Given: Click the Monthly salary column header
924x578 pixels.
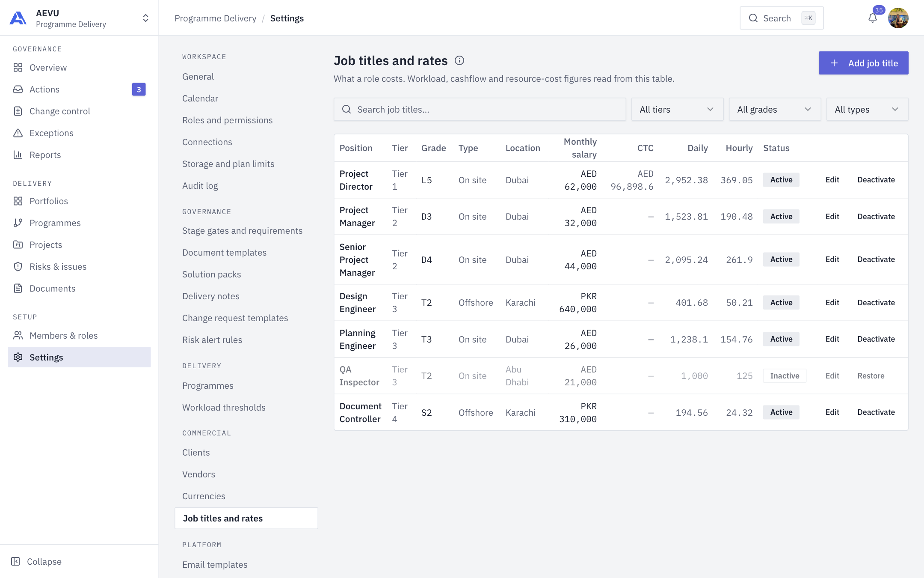Looking at the screenshot, I should 580,148.
